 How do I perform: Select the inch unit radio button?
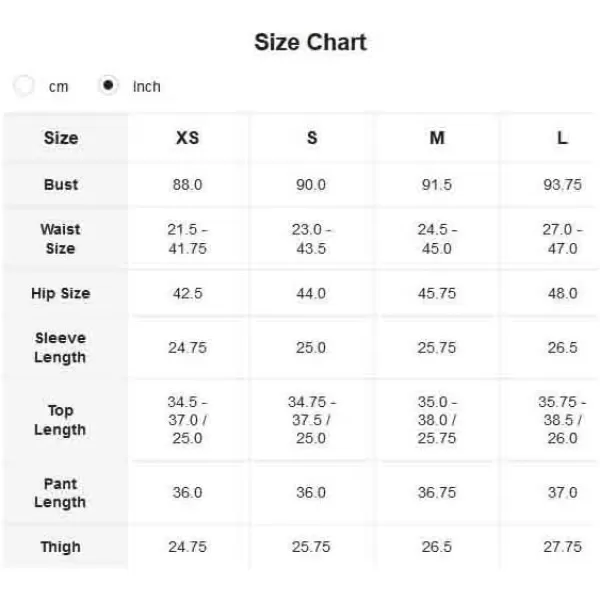pos(108,85)
